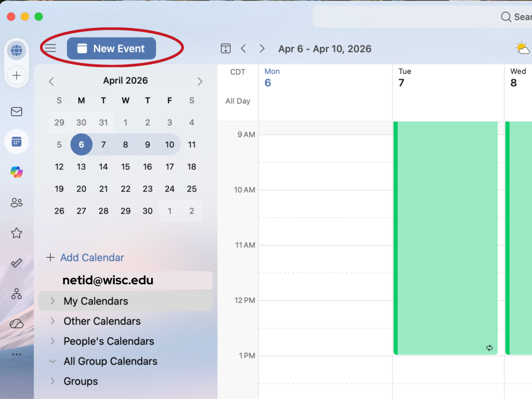Collapse the All Group Calendars section
532x399 pixels.
pos(52,361)
